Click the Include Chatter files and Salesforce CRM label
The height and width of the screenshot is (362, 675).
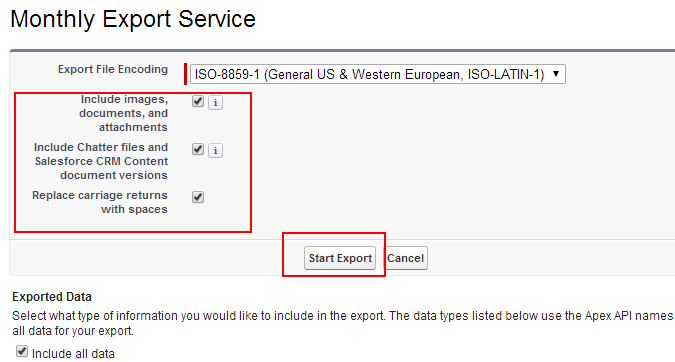(x=101, y=161)
